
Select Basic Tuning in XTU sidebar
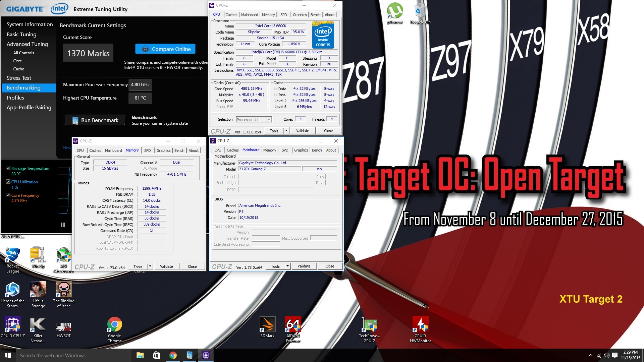21,34
